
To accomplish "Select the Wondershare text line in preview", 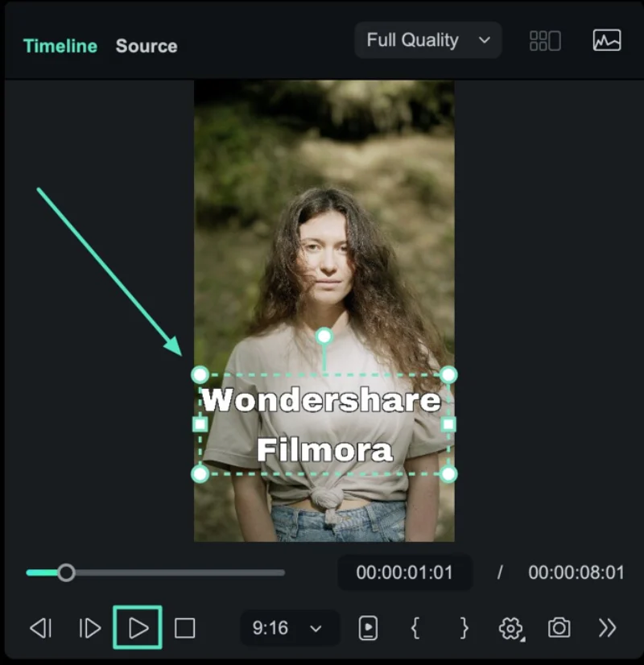I will click(x=321, y=399).
